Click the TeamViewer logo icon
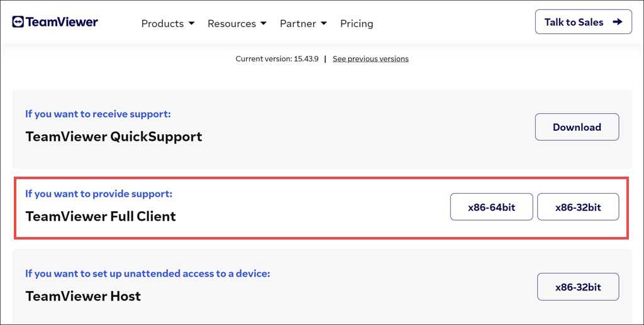The width and height of the screenshot is (644, 325). click(x=18, y=22)
